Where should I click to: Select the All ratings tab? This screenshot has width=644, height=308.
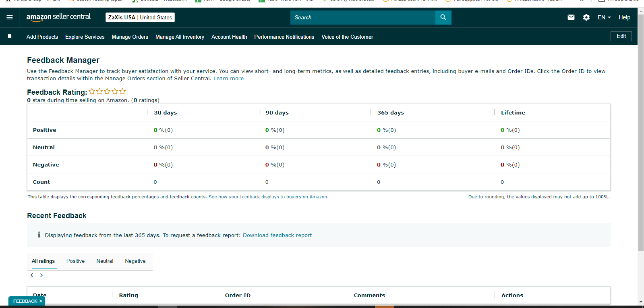point(43,261)
